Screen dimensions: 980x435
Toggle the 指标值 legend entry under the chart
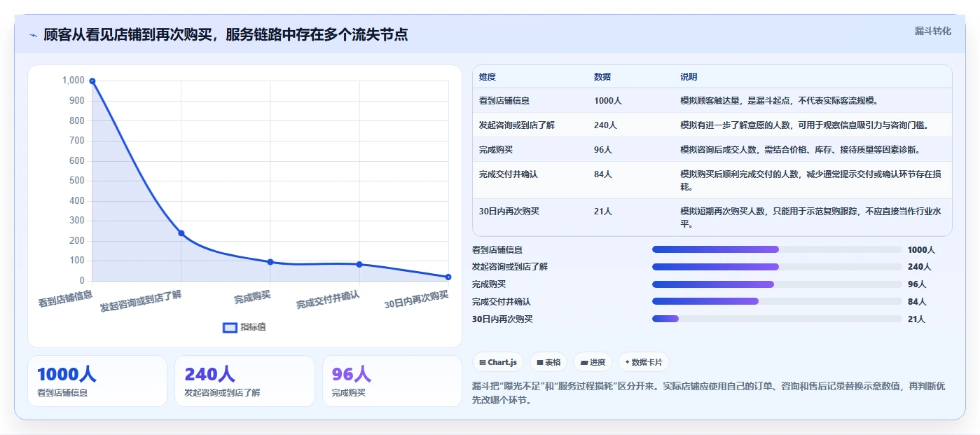click(244, 327)
